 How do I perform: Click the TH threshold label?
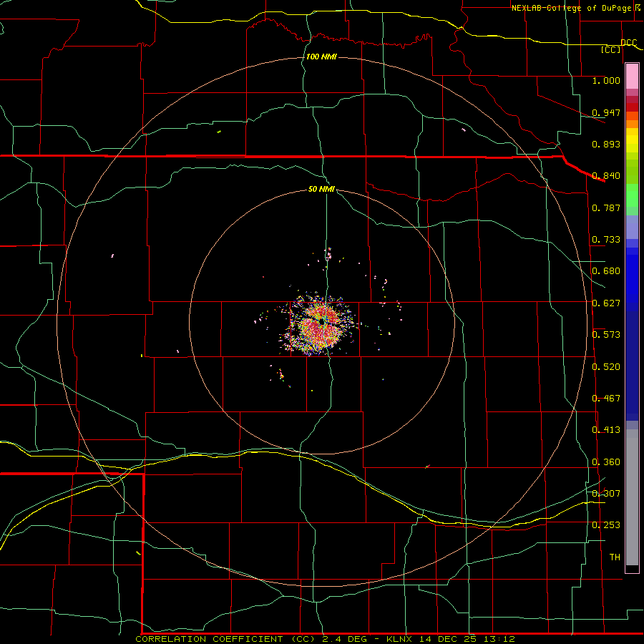(x=615, y=557)
